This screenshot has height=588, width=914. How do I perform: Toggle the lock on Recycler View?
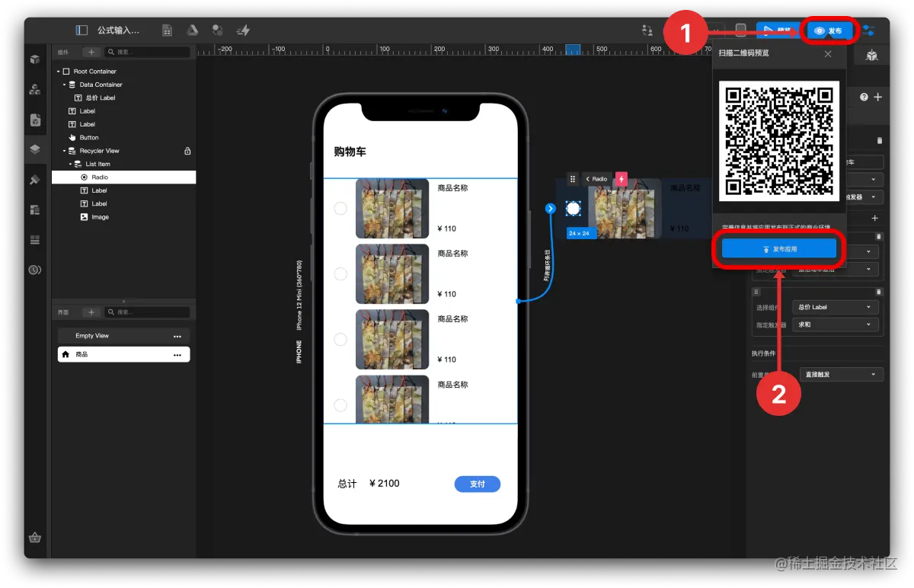187,151
